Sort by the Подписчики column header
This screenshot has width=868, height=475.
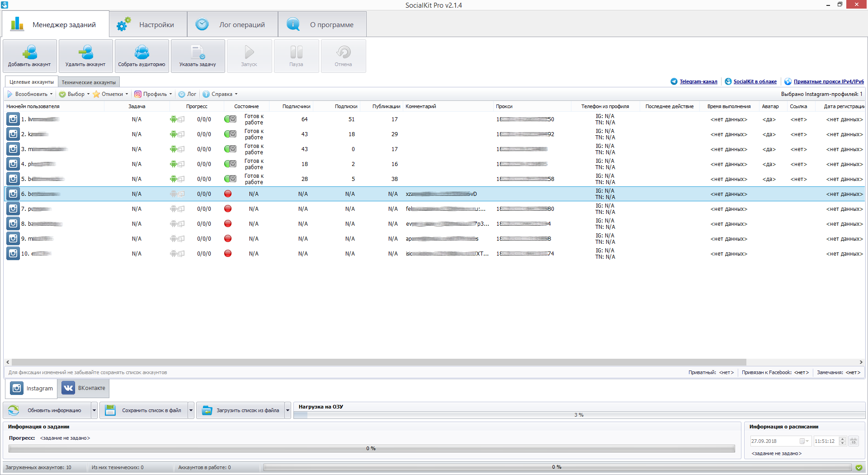click(296, 106)
